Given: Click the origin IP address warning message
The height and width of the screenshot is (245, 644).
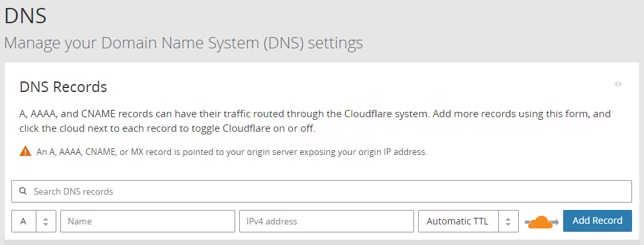Looking at the screenshot, I should tap(232, 152).
